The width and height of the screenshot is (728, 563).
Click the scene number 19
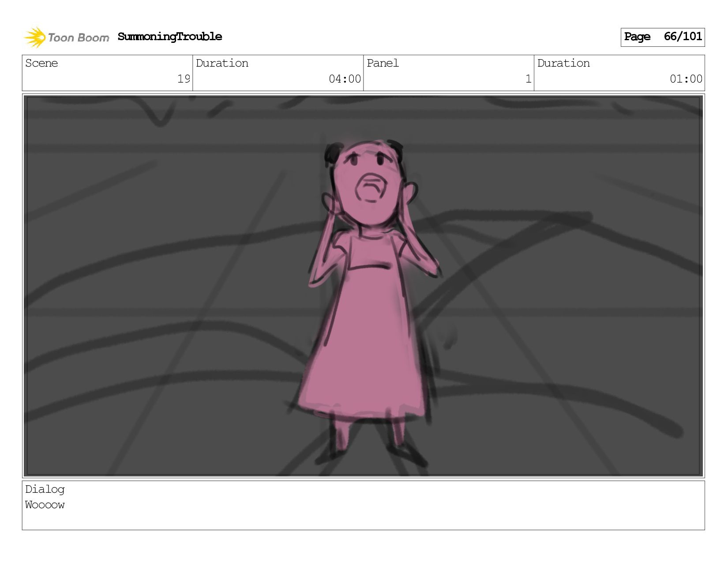184,79
